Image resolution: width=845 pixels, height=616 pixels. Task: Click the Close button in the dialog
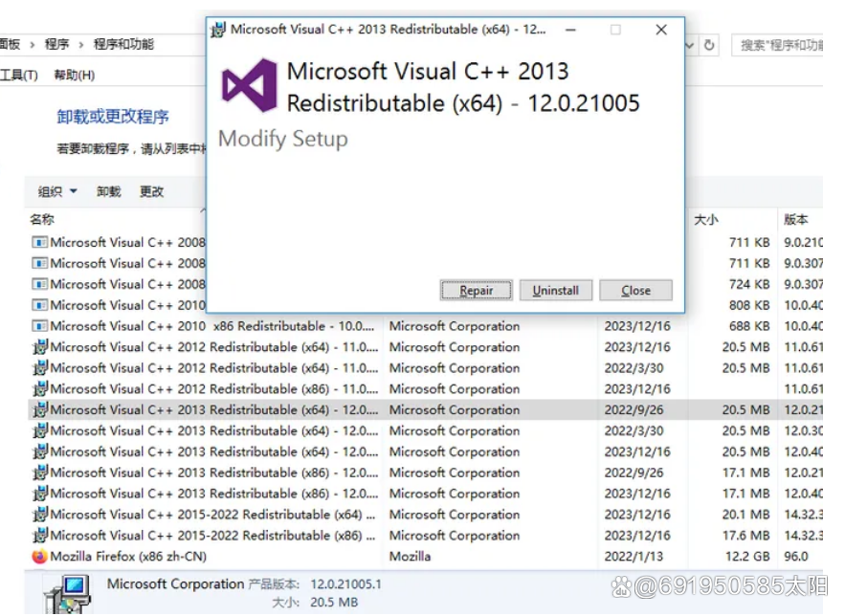[x=636, y=290]
